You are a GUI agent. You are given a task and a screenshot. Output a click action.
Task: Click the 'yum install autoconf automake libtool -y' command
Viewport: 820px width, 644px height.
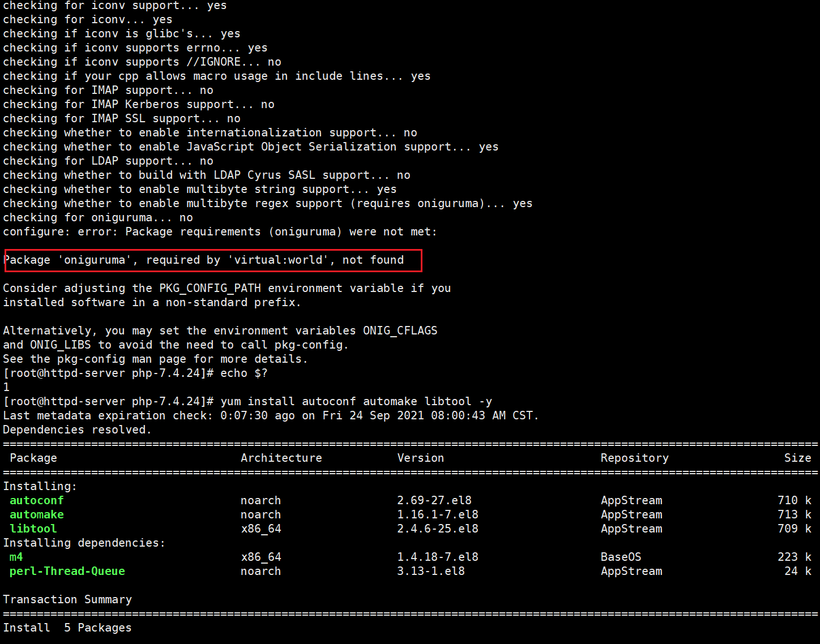coord(356,402)
